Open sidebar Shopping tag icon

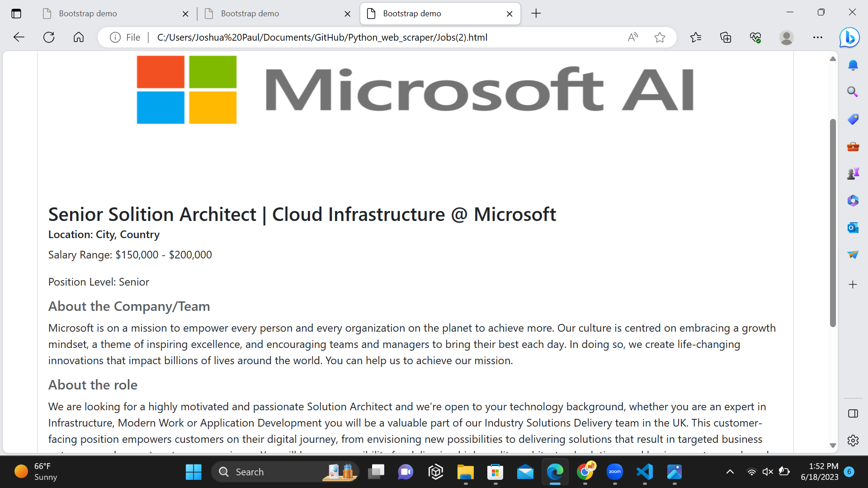853,119
